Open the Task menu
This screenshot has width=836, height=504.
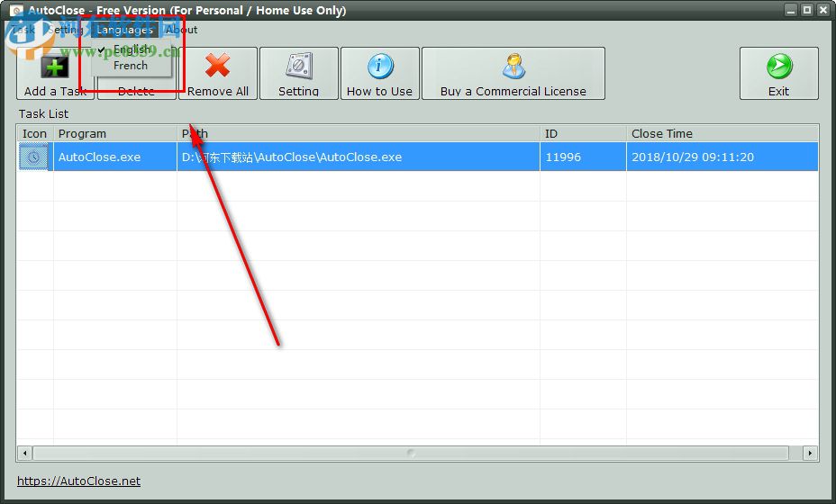[23, 30]
